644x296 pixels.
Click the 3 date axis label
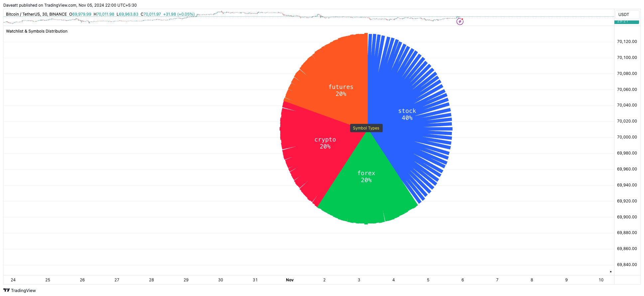(359, 280)
